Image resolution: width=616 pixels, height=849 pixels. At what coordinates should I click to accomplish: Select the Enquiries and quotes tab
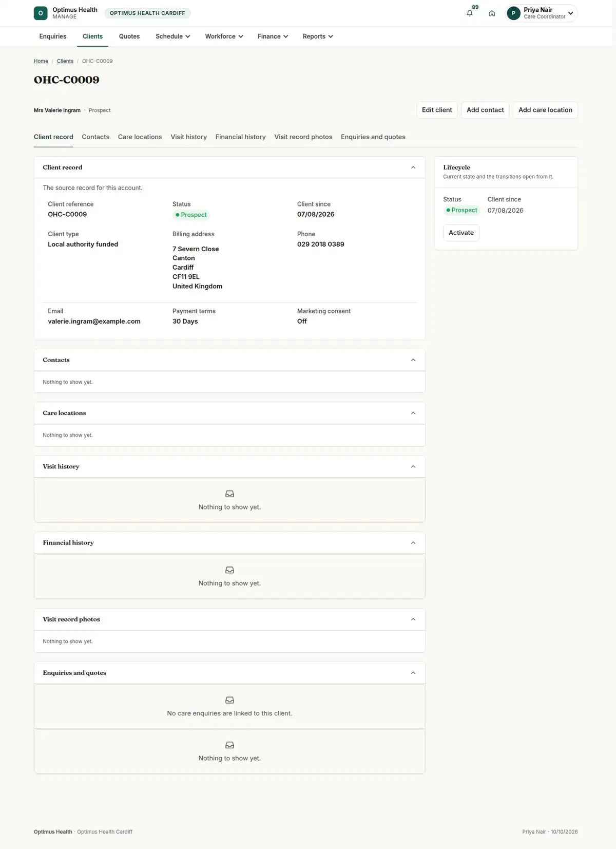pos(373,137)
